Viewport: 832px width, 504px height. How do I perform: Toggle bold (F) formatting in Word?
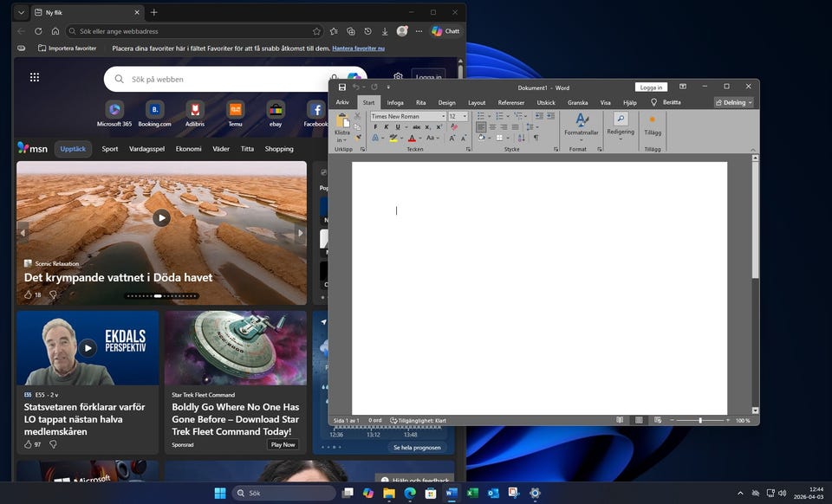click(x=375, y=127)
